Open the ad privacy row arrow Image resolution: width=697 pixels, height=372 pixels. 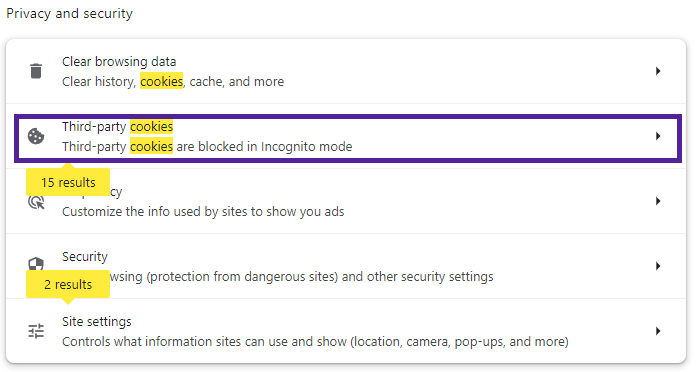point(658,201)
